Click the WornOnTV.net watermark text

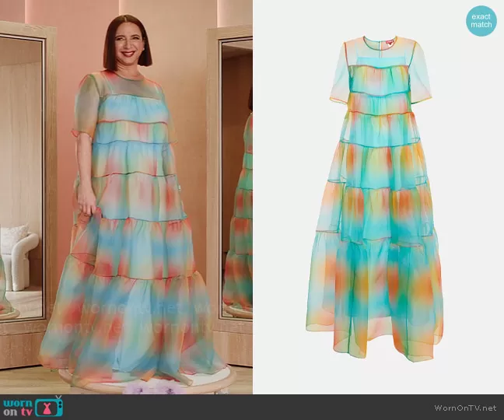click(464, 407)
